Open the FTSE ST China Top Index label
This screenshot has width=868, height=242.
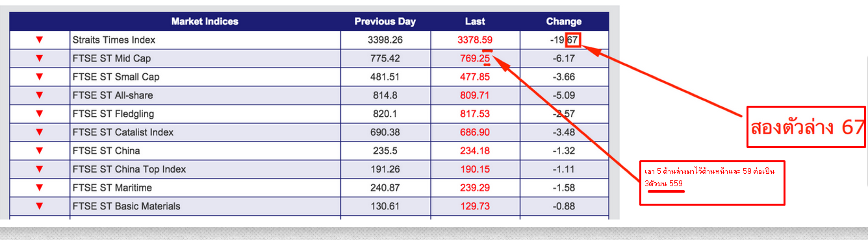[x=129, y=169]
